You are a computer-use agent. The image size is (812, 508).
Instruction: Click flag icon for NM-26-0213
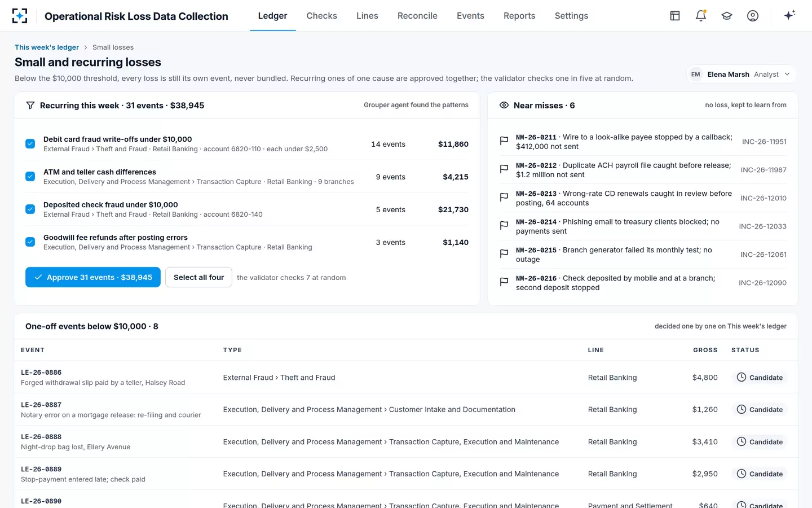pos(504,198)
